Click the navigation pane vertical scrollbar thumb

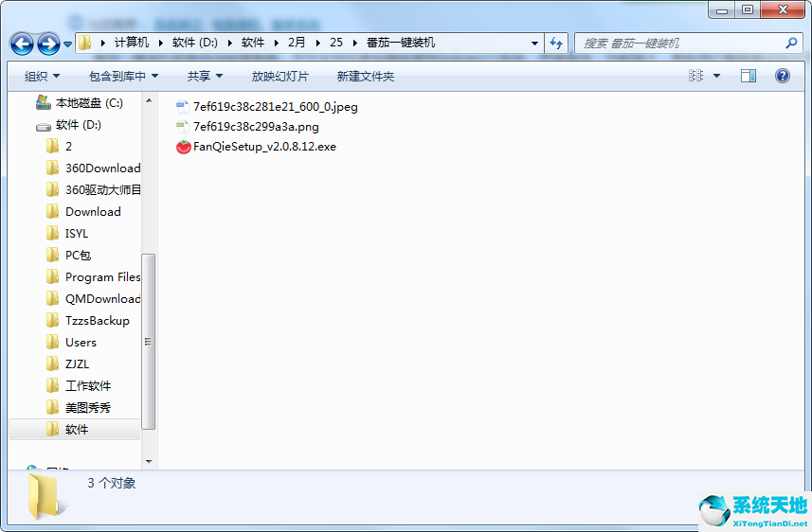point(148,341)
